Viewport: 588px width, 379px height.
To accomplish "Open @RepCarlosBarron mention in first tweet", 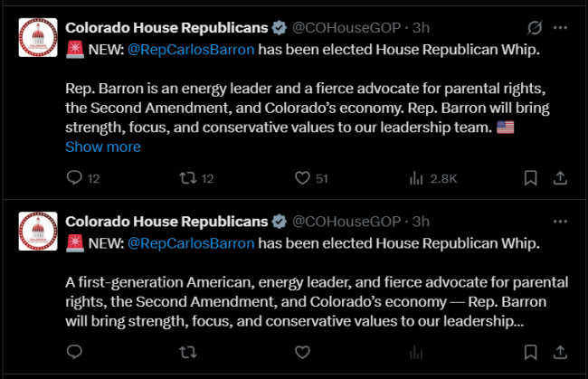I will click(x=191, y=49).
